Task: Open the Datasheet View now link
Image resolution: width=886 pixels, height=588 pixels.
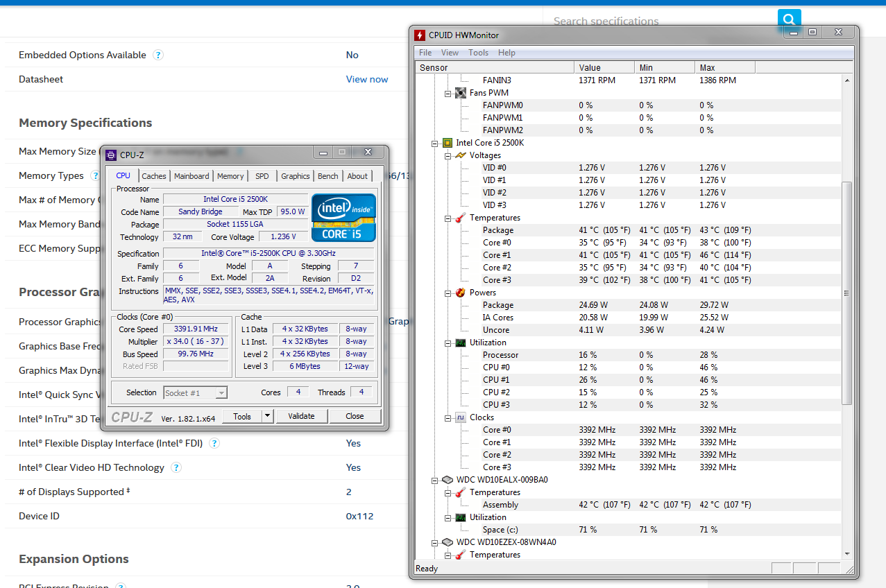Action: [x=367, y=79]
